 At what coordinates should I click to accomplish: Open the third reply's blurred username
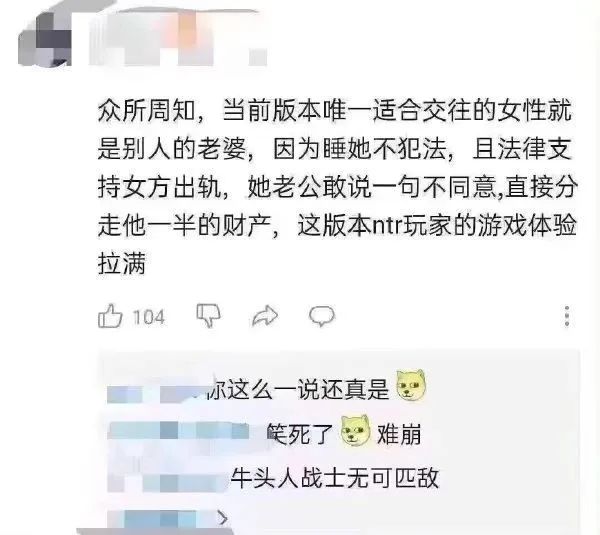(x=168, y=482)
